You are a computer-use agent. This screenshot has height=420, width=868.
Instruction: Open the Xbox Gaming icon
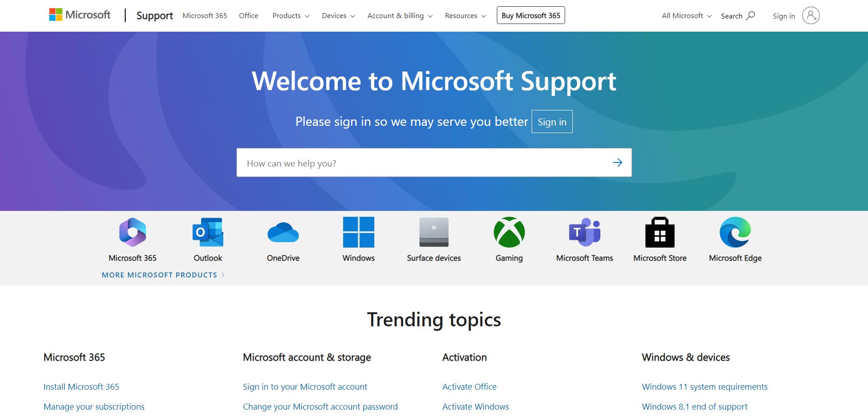[x=509, y=232]
